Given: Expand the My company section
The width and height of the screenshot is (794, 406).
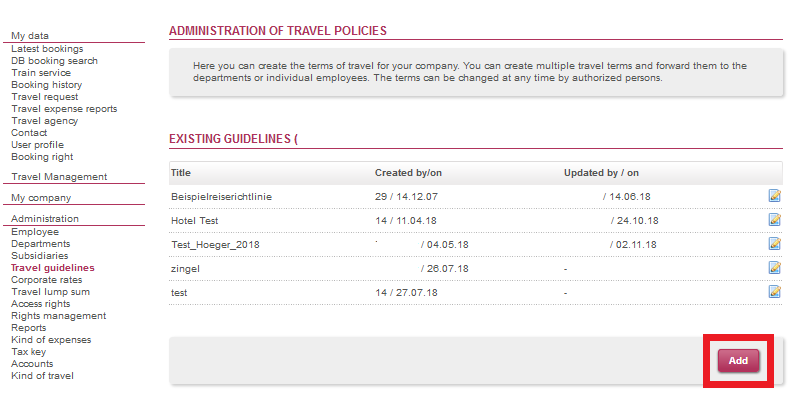Looking at the screenshot, I should coord(41,198).
